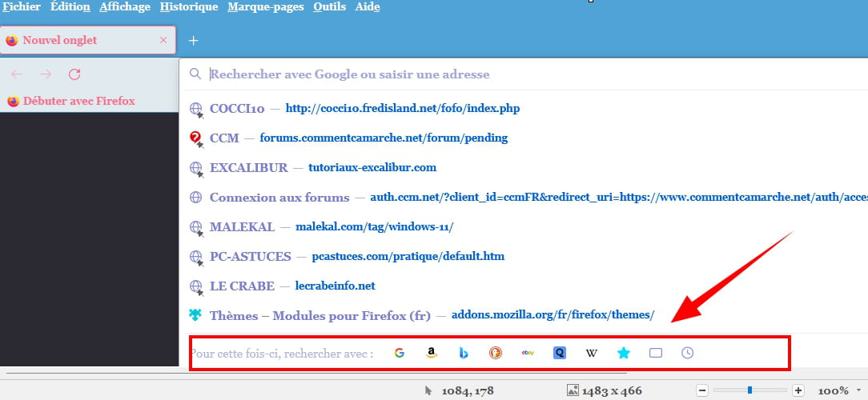This screenshot has width=868, height=400.
Task: Search in history clock icon
Action: [x=688, y=353]
